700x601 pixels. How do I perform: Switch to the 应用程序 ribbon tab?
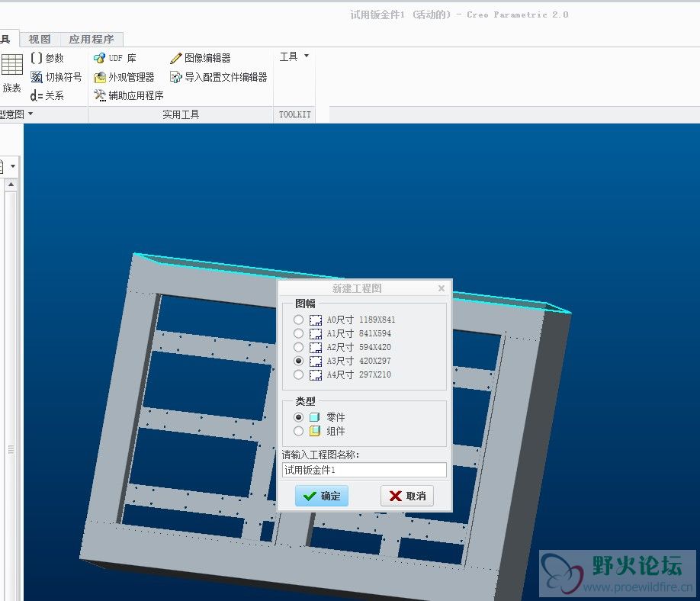click(x=92, y=40)
